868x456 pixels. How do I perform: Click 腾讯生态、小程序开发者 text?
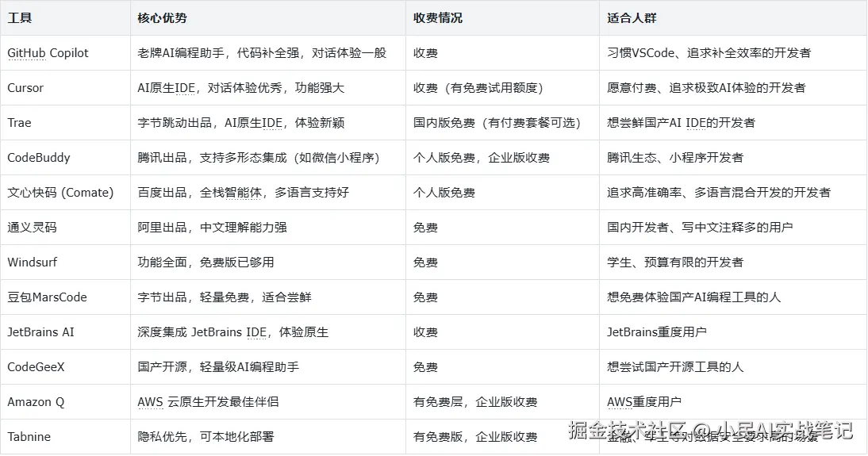click(675, 158)
